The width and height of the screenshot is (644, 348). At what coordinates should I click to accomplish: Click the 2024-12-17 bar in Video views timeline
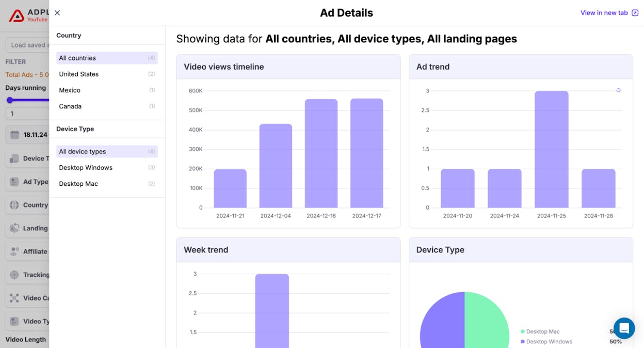[366, 153]
